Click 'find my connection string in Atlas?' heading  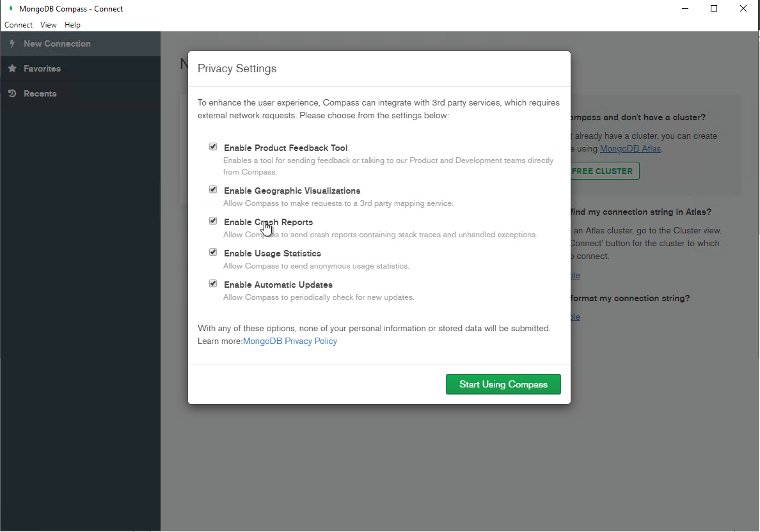pyautogui.click(x=641, y=212)
